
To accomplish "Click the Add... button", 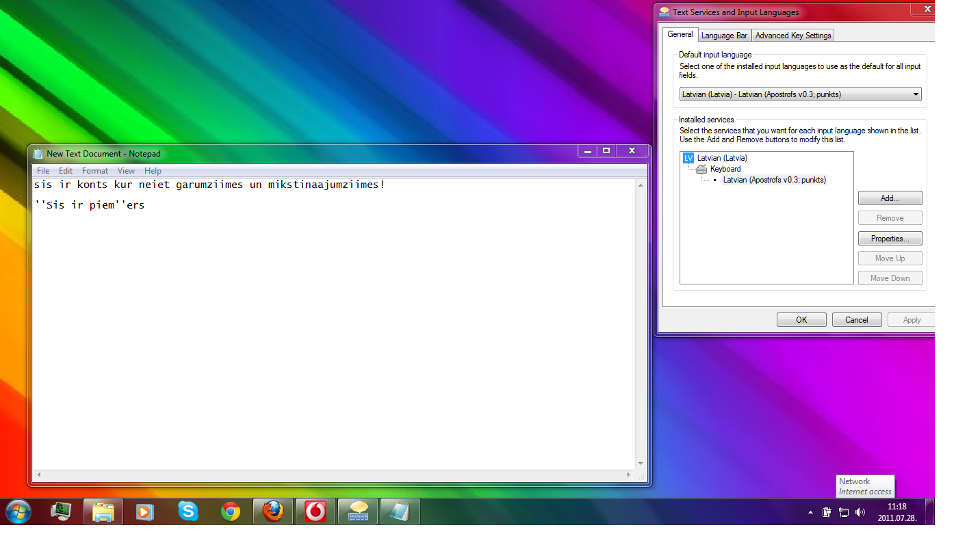I will click(x=890, y=198).
